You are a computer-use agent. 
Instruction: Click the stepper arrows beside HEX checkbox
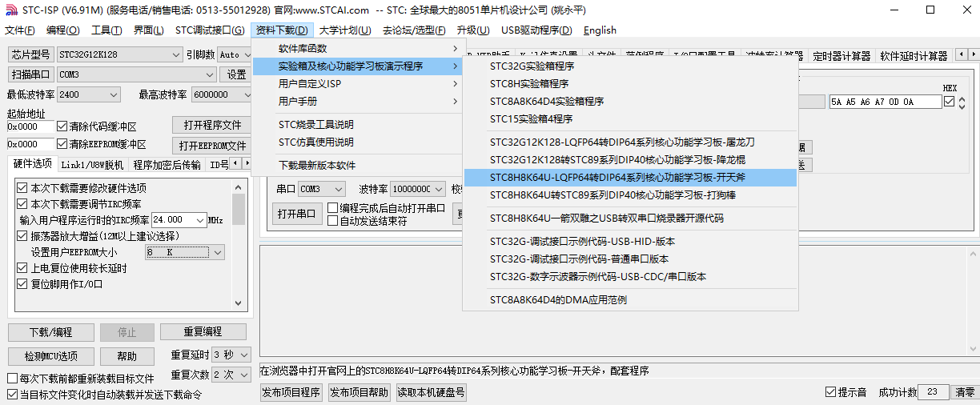[962, 102]
